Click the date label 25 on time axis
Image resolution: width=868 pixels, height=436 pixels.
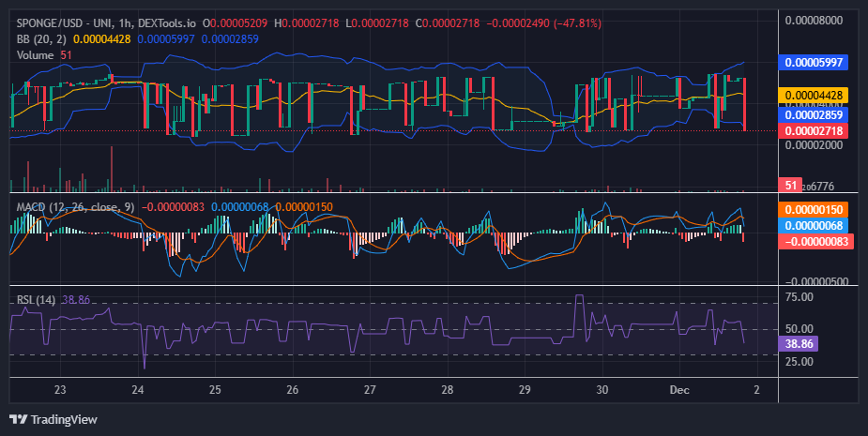coord(215,389)
